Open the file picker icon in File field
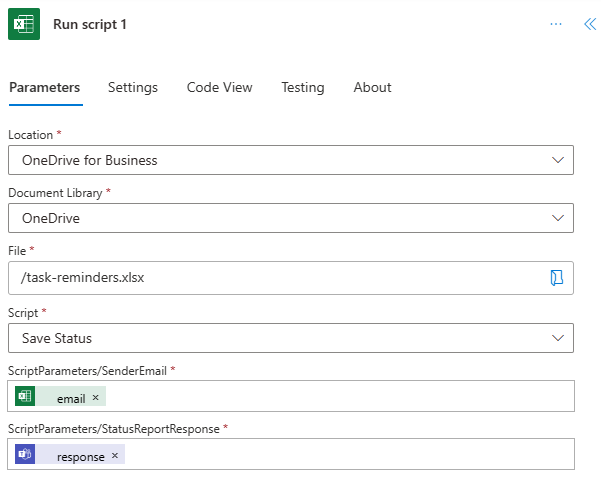Viewport: 601px width, 480px height. coord(557,278)
